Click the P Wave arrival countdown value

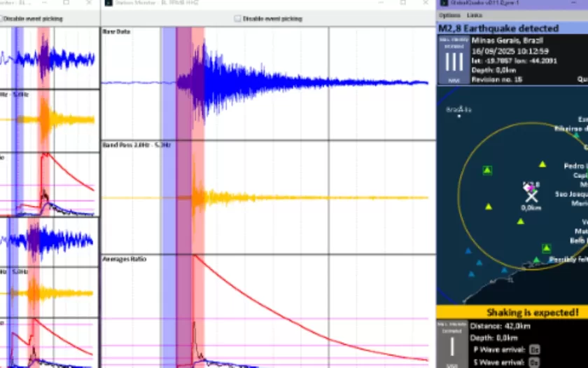coord(534,349)
